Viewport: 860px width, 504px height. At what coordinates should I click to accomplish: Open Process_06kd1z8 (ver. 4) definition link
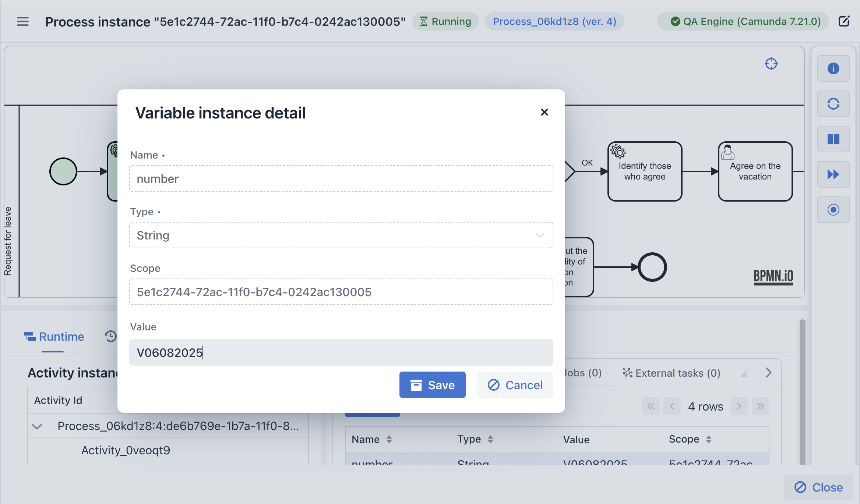pos(554,21)
